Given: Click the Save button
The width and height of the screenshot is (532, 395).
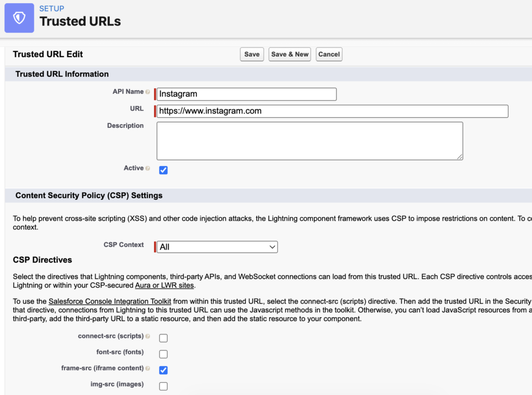Looking at the screenshot, I should 251,54.
